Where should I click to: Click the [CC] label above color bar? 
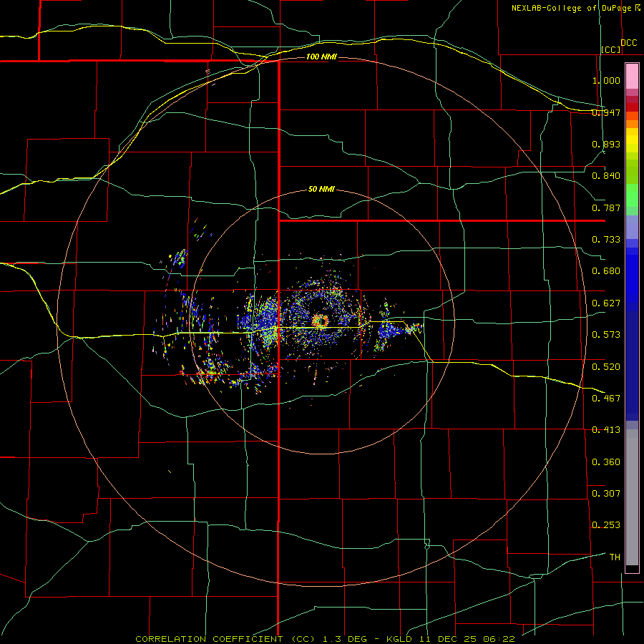click(x=611, y=49)
